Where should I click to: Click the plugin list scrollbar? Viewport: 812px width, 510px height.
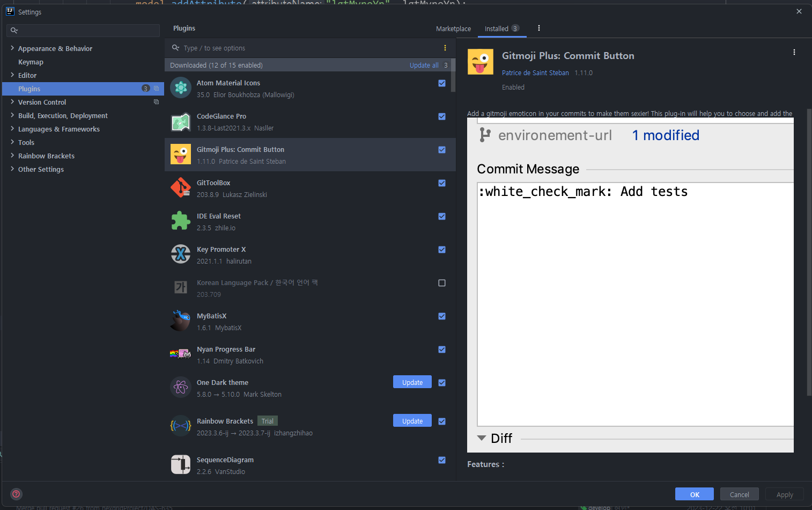453,76
